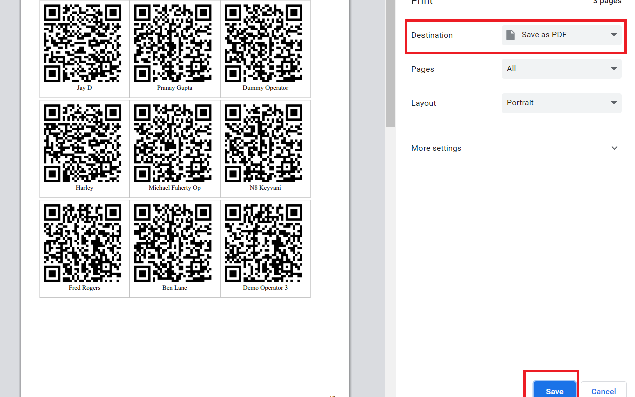Screen dimensions: 635x397
Task: Click the 'Demo Operator 3' name caption
Action: 265,288
